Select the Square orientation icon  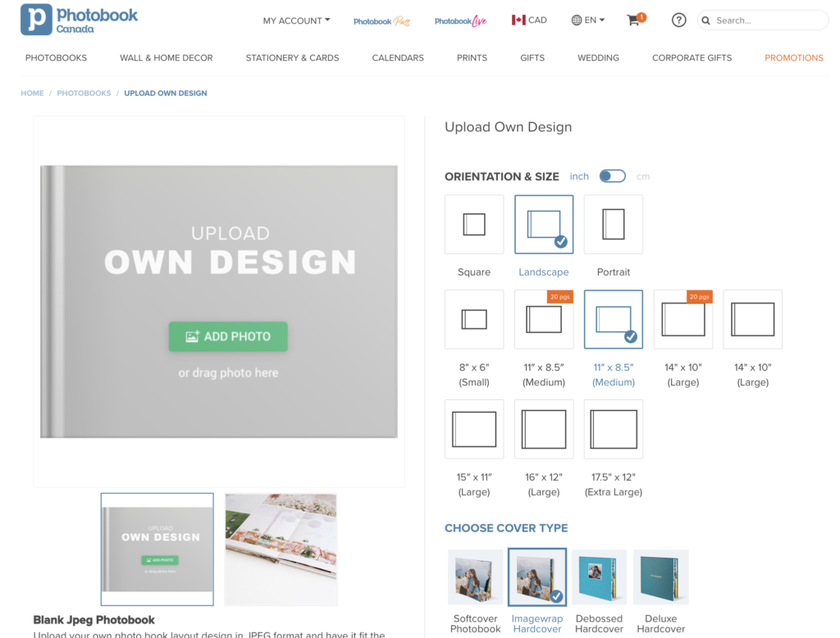[x=474, y=225]
